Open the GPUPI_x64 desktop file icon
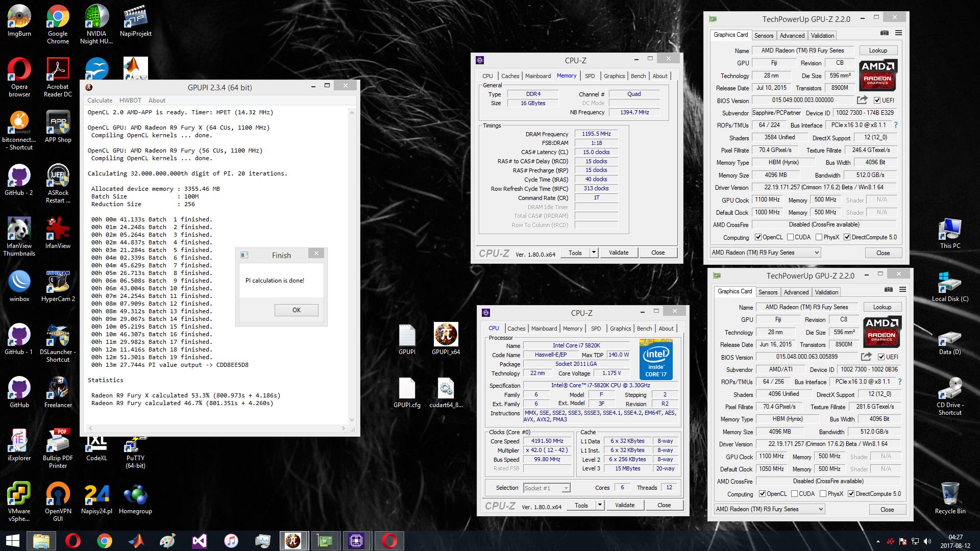The width and height of the screenshot is (980, 551). click(x=446, y=339)
